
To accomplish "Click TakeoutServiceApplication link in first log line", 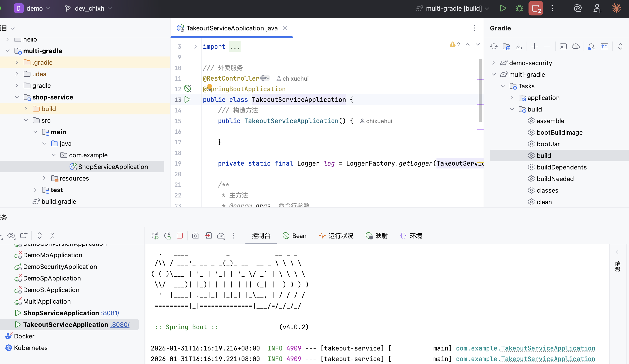I will [x=548, y=348].
